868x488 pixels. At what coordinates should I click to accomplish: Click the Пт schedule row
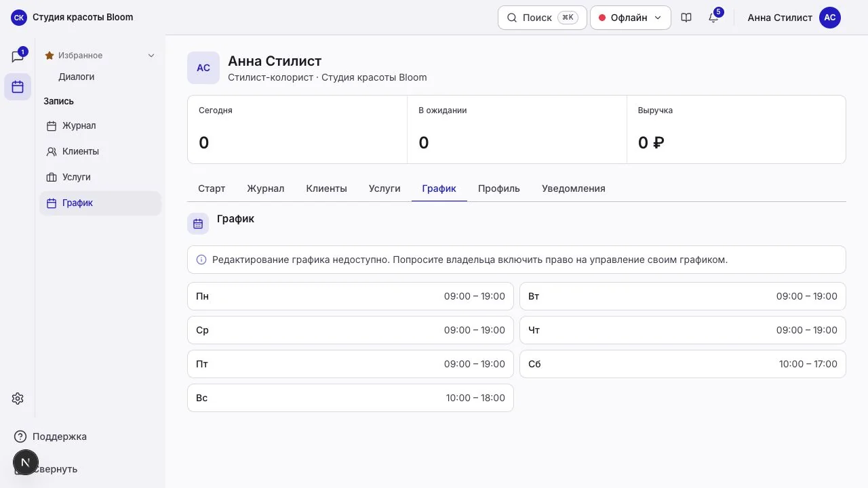tap(351, 364)
